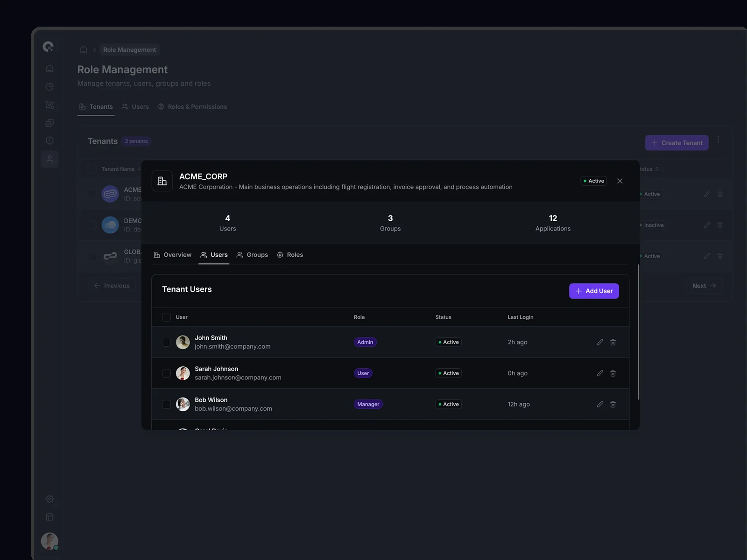Open the user management sidebar icon
The height and width of the screenshot is (560, 747).
click(x=49, y=159)
